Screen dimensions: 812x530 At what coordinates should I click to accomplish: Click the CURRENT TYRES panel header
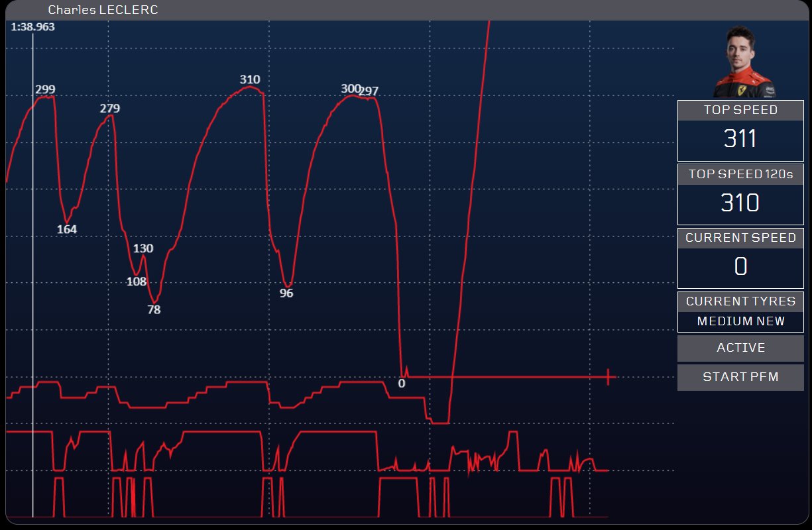pos(740,301)
